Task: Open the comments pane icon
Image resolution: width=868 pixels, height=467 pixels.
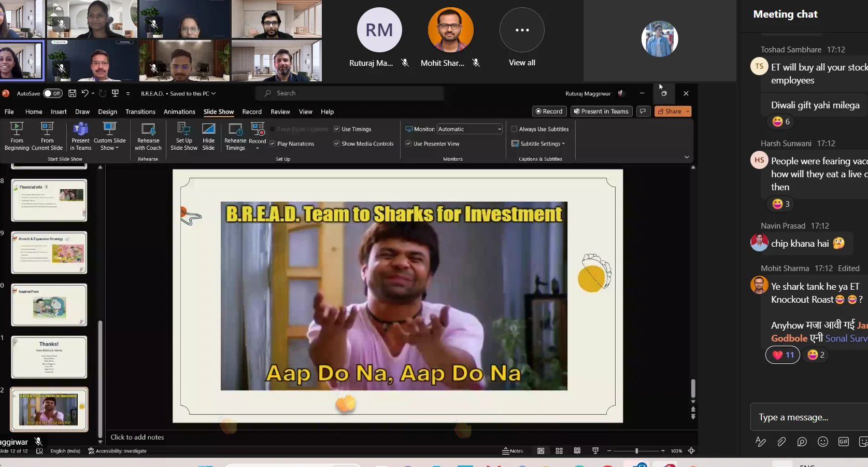Action: [643, 111]
